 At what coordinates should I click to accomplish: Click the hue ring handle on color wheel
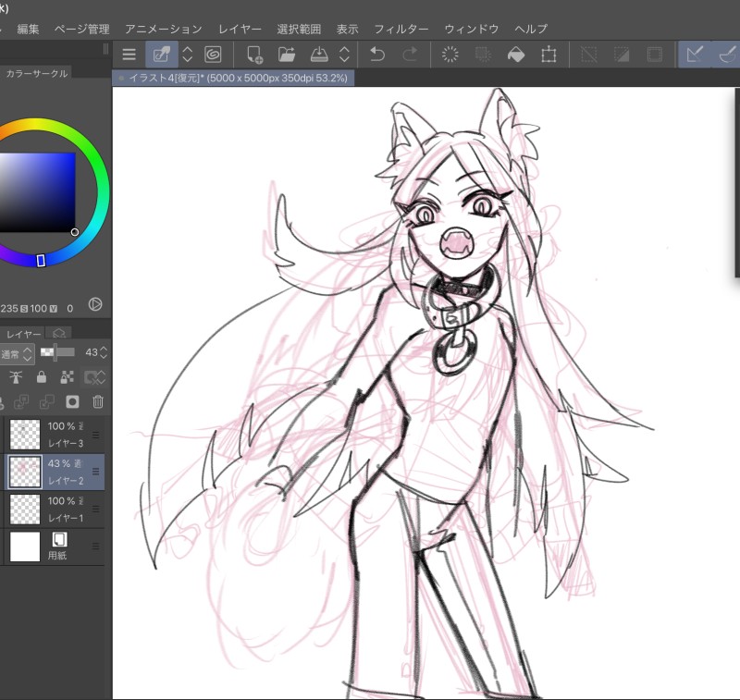41,261
